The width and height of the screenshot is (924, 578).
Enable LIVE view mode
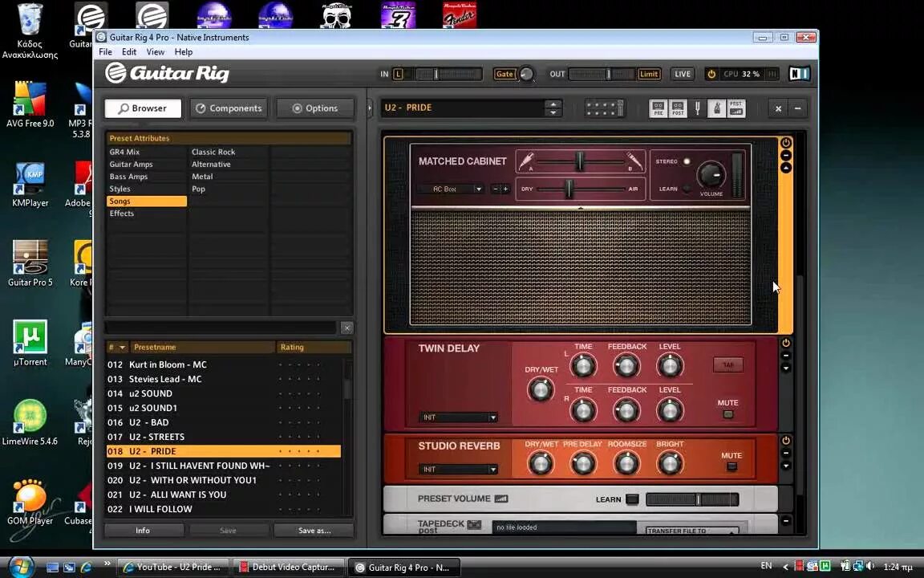pos(683,74)
